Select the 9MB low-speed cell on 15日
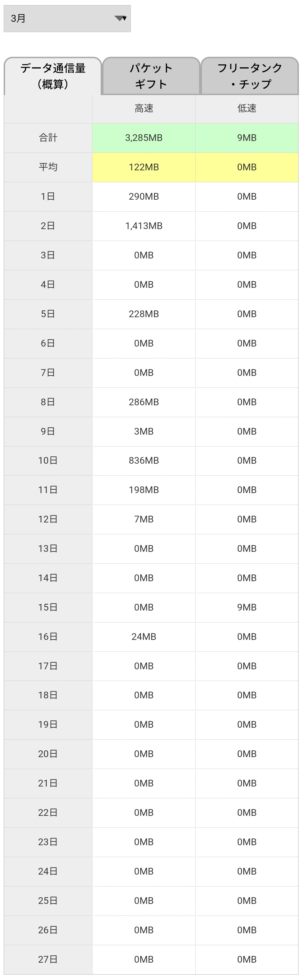 [246, 607]
